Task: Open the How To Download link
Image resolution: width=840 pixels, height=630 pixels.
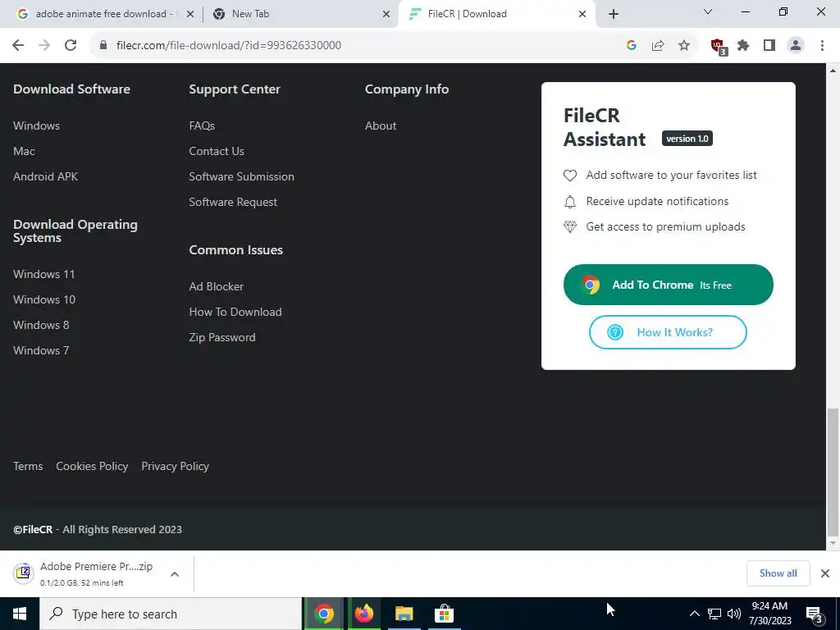Action: [235, 312]
